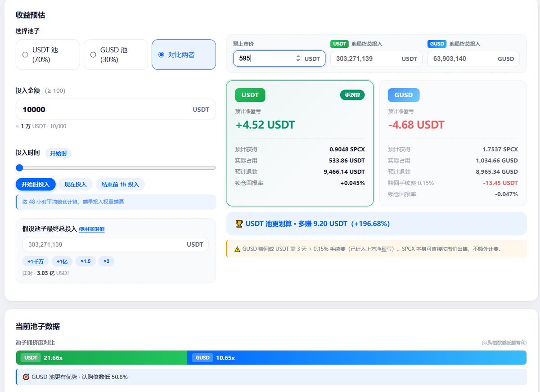Screen dimensions: 540x392
Task: Click the warning triangle icon in notice
Action: coord(237,249)
